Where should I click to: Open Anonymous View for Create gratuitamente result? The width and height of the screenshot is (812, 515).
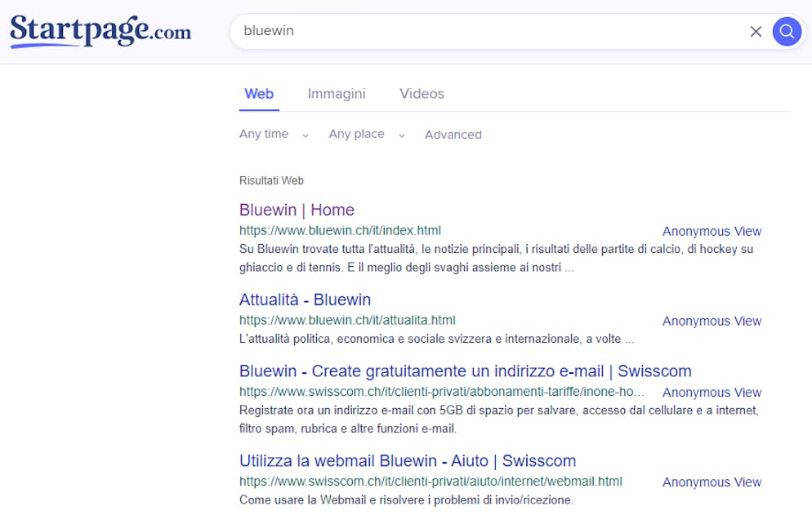712,393
